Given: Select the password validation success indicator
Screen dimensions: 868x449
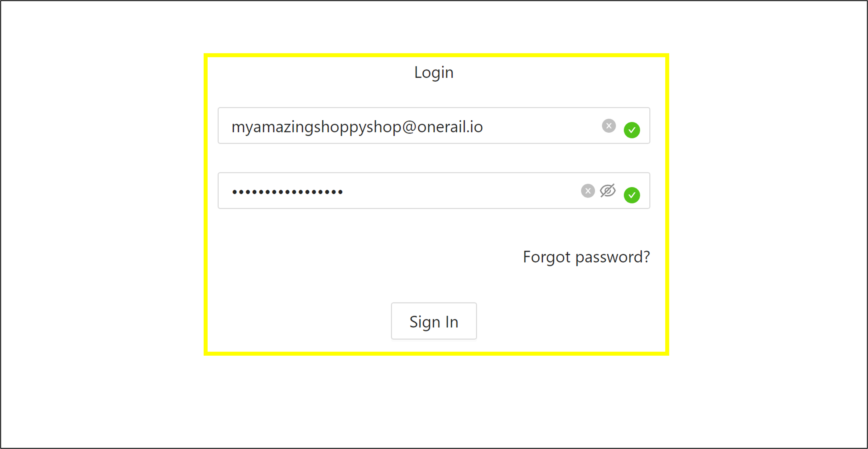Looking at the screenshot, I should click(x=631, y=195).
